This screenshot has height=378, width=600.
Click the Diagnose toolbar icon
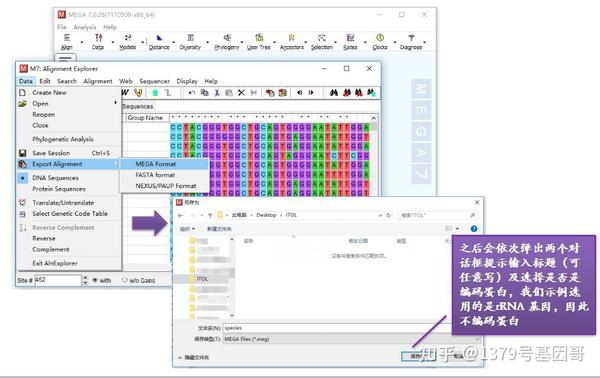[x=411, y=41]
